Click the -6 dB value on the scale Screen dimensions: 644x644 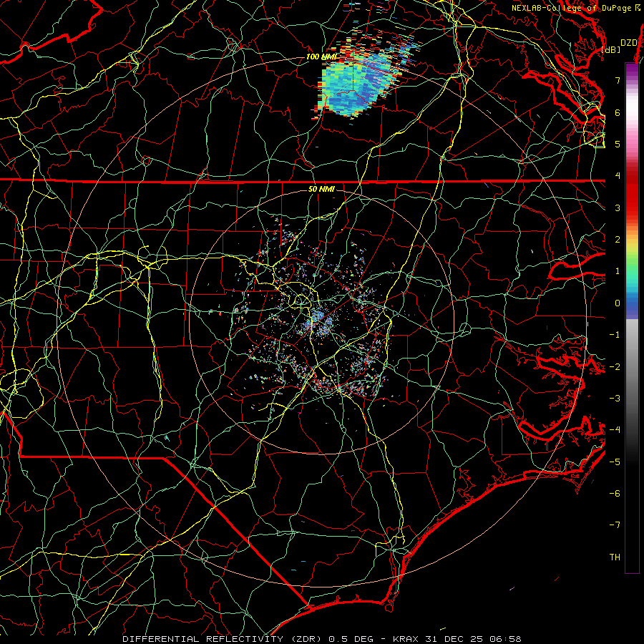point(615,494)
